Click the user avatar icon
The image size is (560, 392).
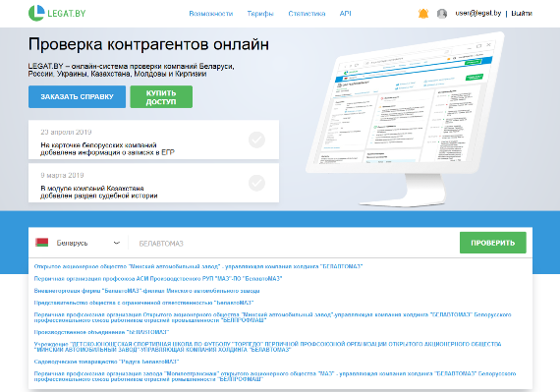pos(442,14)
